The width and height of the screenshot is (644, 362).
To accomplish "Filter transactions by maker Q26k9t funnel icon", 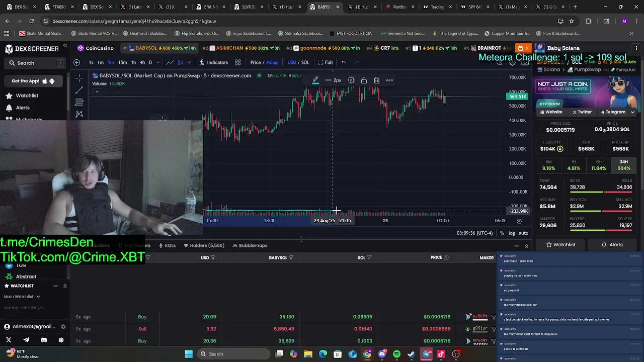I will pos(494,317).
